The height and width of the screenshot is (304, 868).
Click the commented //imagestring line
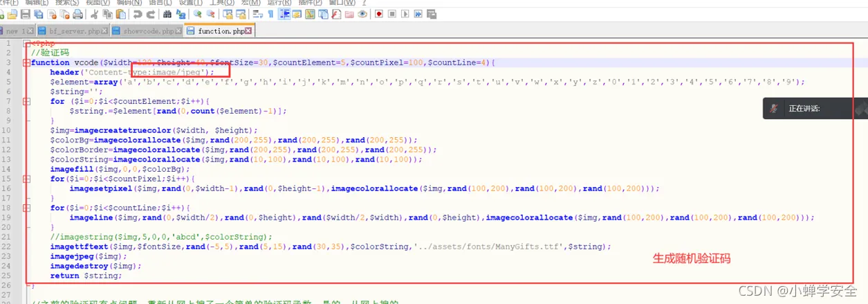pyautogui.click(x=162, y=237)
